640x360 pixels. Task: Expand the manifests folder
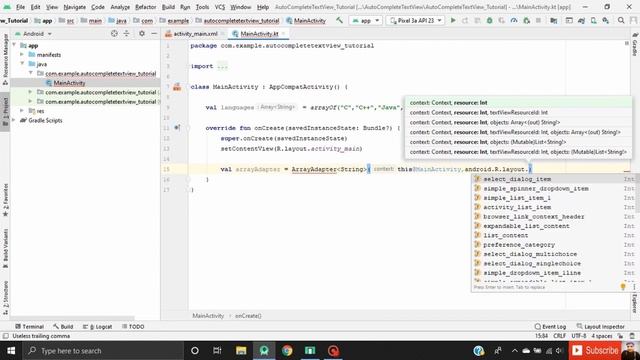[22, 54]
